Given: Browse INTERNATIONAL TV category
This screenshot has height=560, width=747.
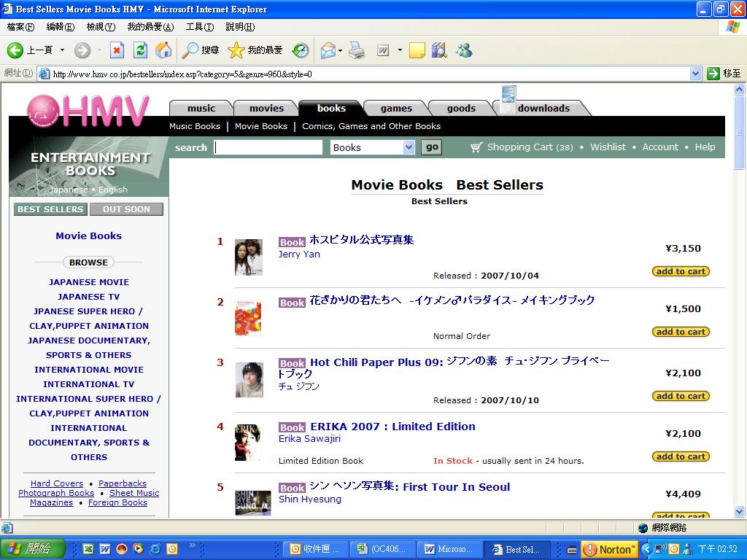Looking at the screenshot, I should coord(88,384).
